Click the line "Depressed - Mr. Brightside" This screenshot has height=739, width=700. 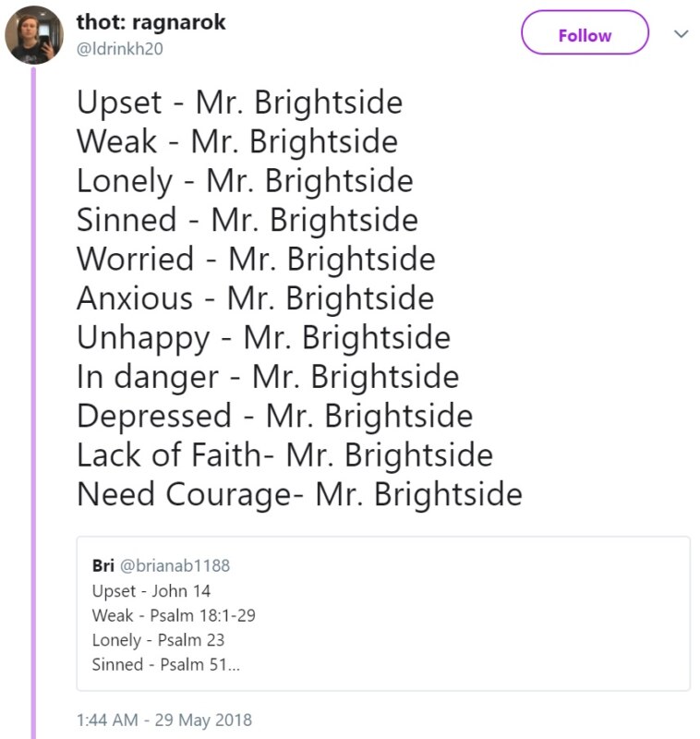[x=274, y=417]
